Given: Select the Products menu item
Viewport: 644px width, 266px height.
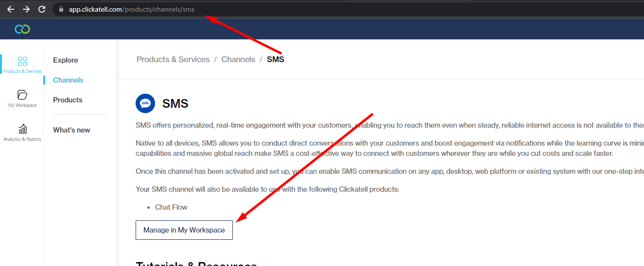Looking at the screenshot, I should click(68, 100).
